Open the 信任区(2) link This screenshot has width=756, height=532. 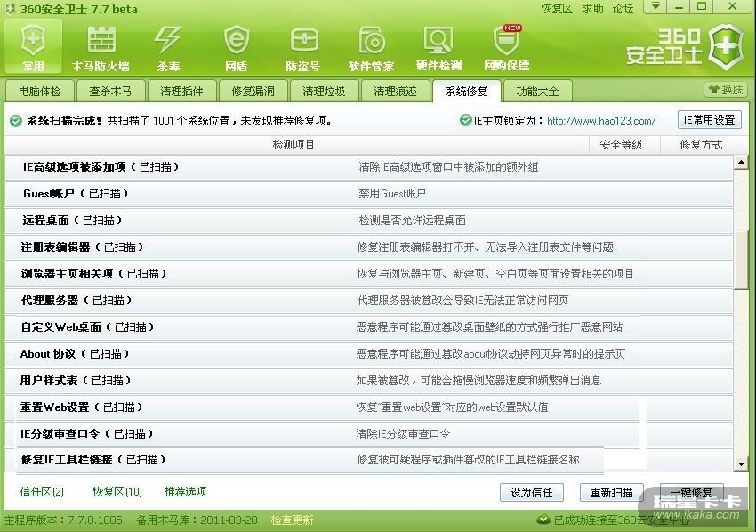pos(42,492)
